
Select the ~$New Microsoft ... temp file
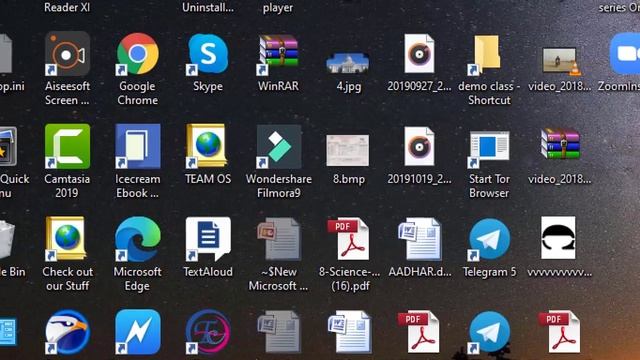280,239
